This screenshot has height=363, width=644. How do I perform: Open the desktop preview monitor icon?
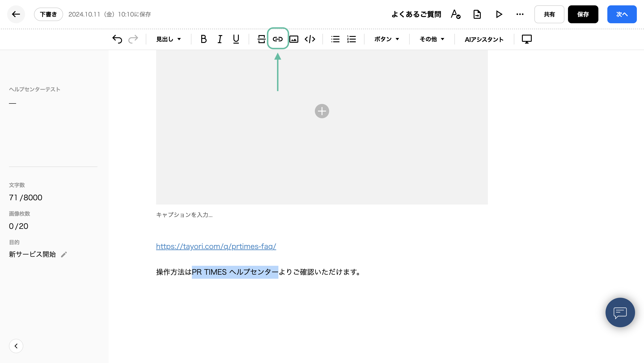[x=527, y=39]
